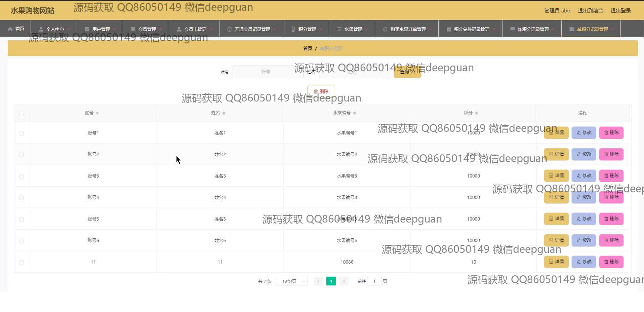Click sort arrows on 水果编号 column
This screenshot has height=312, width=644.
point(355,113)
